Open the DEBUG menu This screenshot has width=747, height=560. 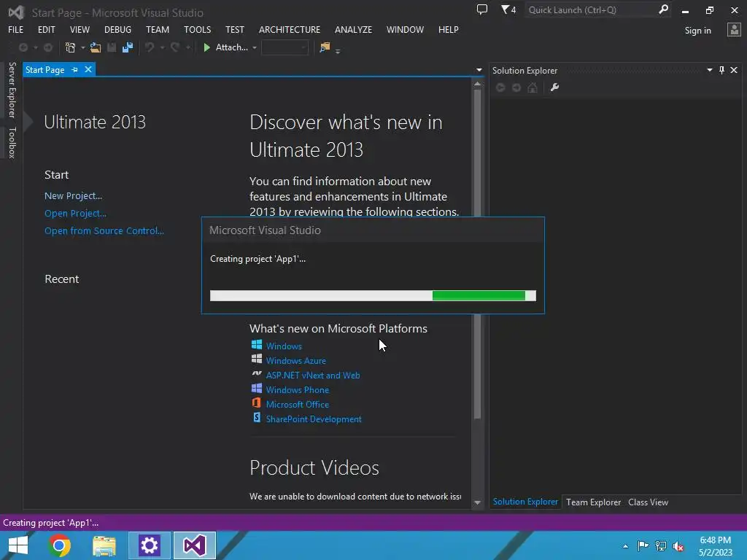pyautogui.click(x=117, y=29)
